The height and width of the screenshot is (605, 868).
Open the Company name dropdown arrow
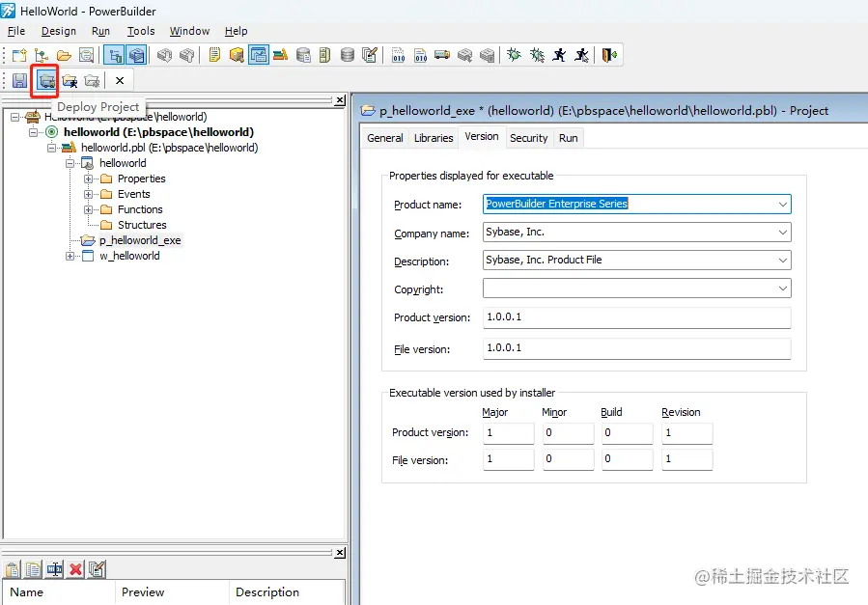pos(783,233)
